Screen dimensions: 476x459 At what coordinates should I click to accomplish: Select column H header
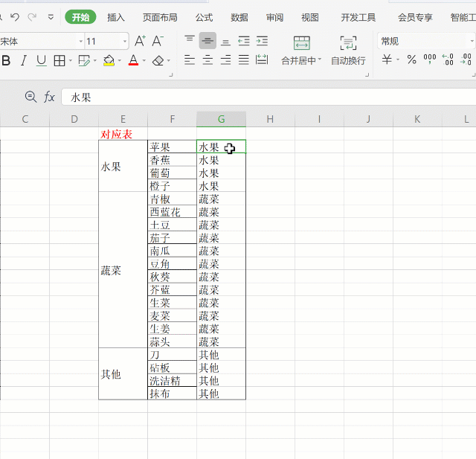(x=270, y=119)
